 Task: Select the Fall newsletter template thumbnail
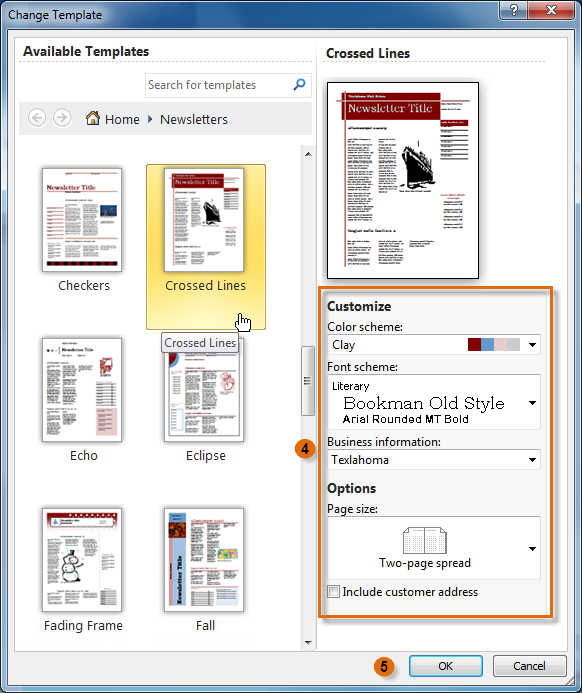click(x=204, y=560)
